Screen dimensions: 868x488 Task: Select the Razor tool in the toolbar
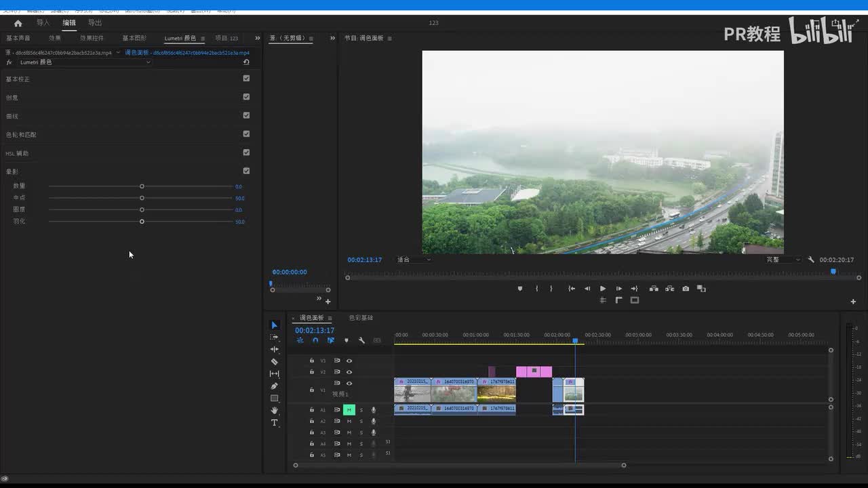click(x=274, y=362)
